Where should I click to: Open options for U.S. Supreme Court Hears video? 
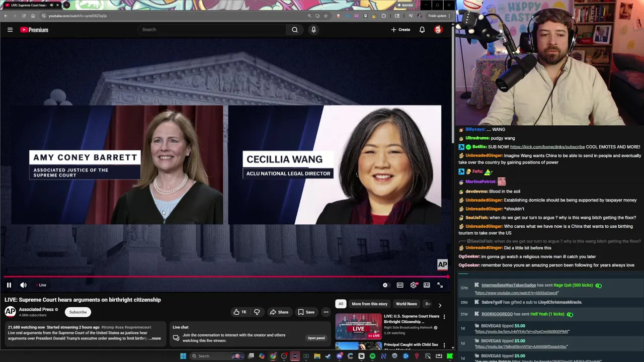coord(444,317)
